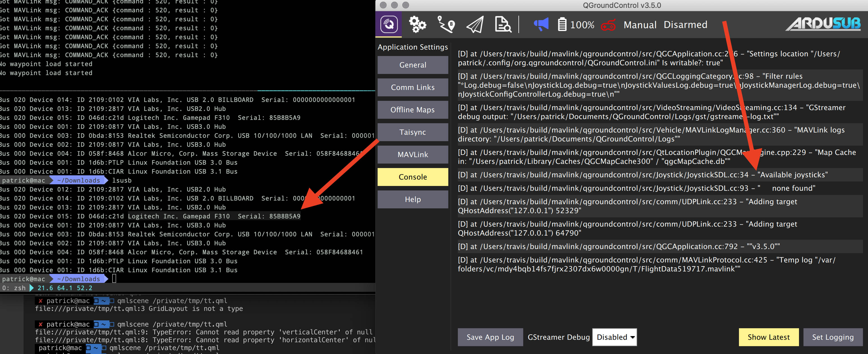Image resolution: width=868 pixels, height=354 pixels.
Task: Click the Show Latest button
Action: tap(769, 337)
